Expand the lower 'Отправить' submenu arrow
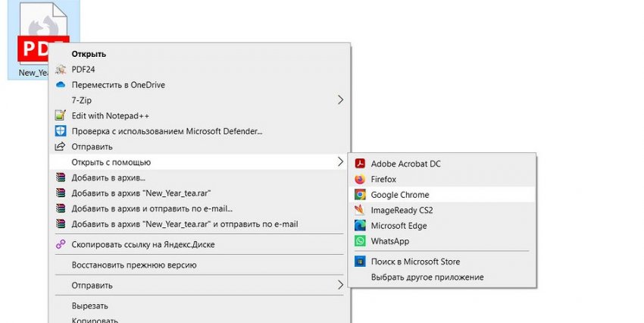Viewport: 644px width, 323px height. click(x=340, y=285)
